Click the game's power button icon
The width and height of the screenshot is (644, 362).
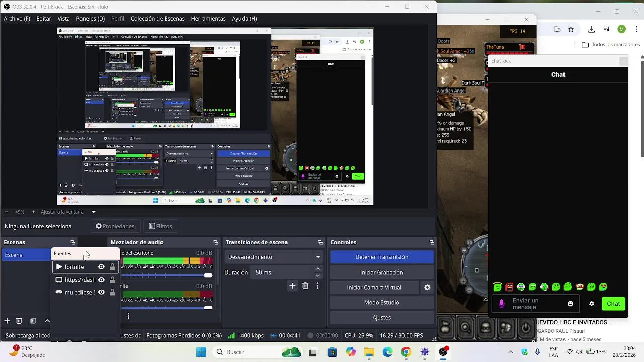pos(526,328)
